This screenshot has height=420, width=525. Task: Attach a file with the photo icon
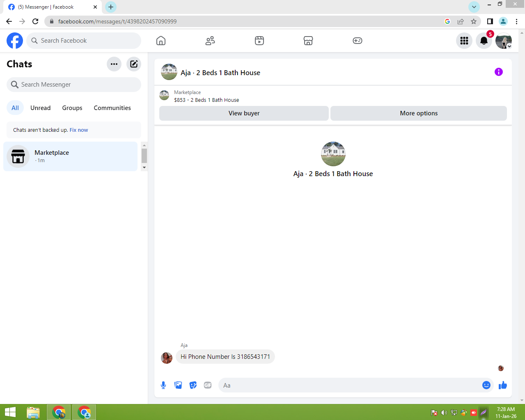(178, 385)
